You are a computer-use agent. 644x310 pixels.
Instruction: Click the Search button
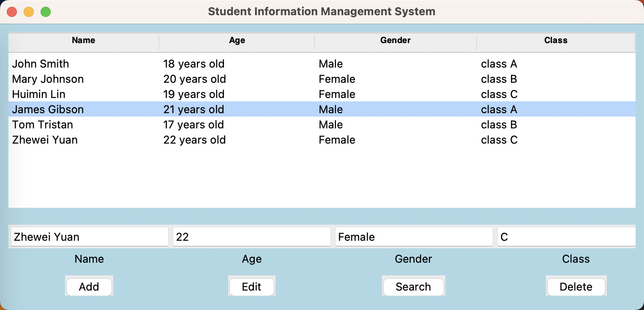(x=413, y=286)
